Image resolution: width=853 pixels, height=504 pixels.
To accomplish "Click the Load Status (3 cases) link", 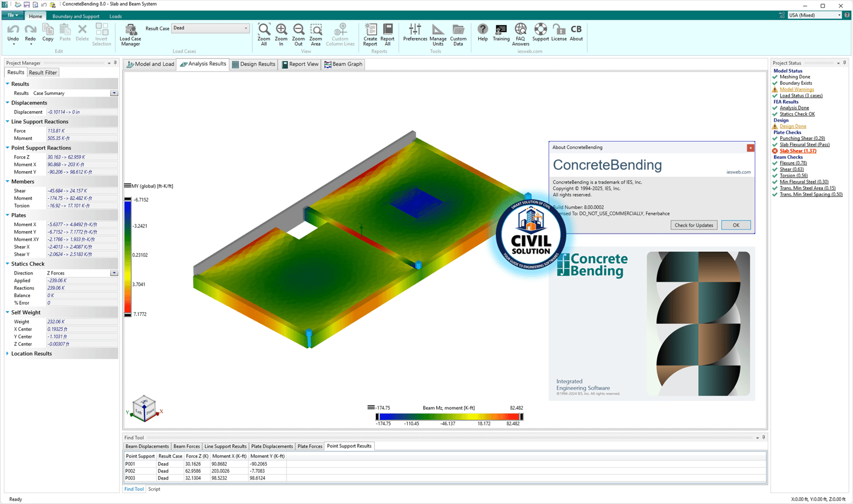I will tap(801, 95).
